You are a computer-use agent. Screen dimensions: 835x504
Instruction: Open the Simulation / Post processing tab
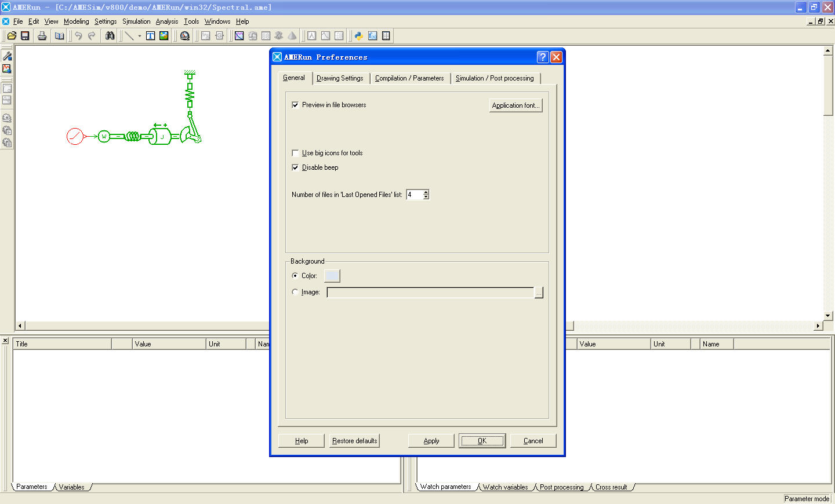495,78
